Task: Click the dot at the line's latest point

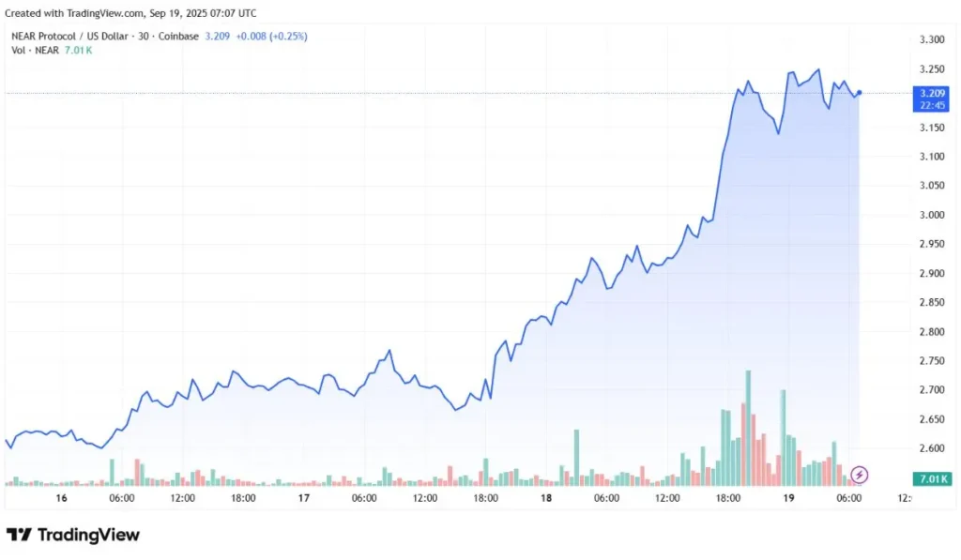Action: point(860,92)
